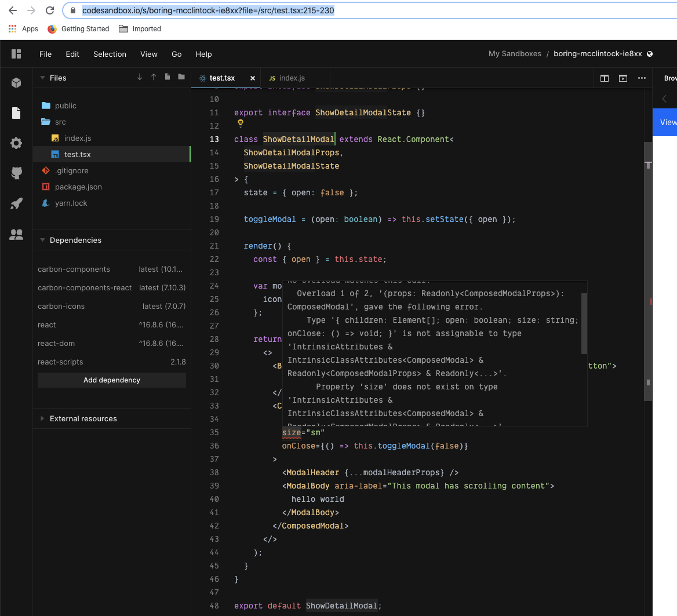Open the Sandbox Info cube icon
The width and height of the screenshot is (677, 616).
16,82
